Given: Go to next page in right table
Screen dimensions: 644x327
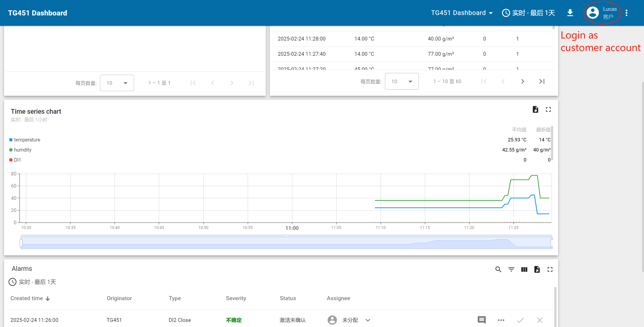Looking at the screenshot, I should click(x=522, y=81).
